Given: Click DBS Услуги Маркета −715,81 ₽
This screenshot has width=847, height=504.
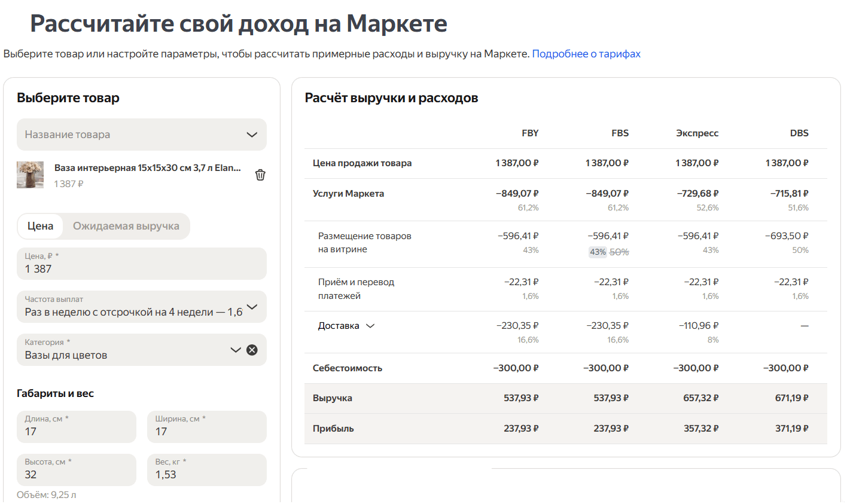Looking at the screenshot, I should click(x=789, y=194).
